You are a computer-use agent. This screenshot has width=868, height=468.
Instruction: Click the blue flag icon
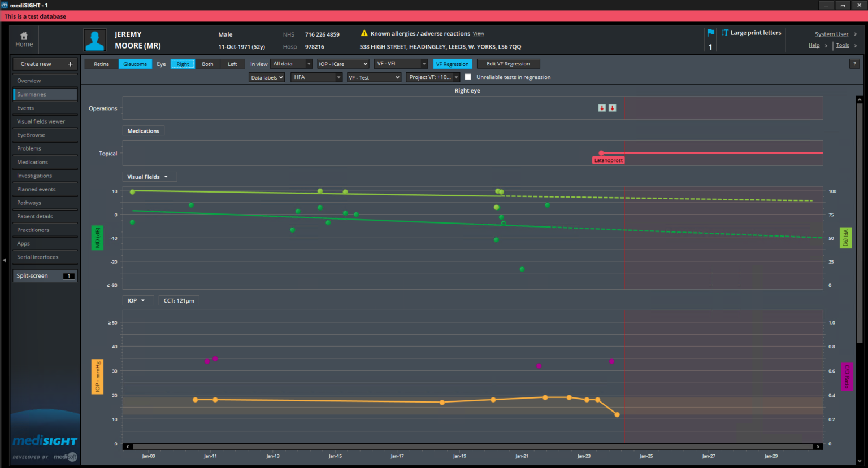(710, 33)
